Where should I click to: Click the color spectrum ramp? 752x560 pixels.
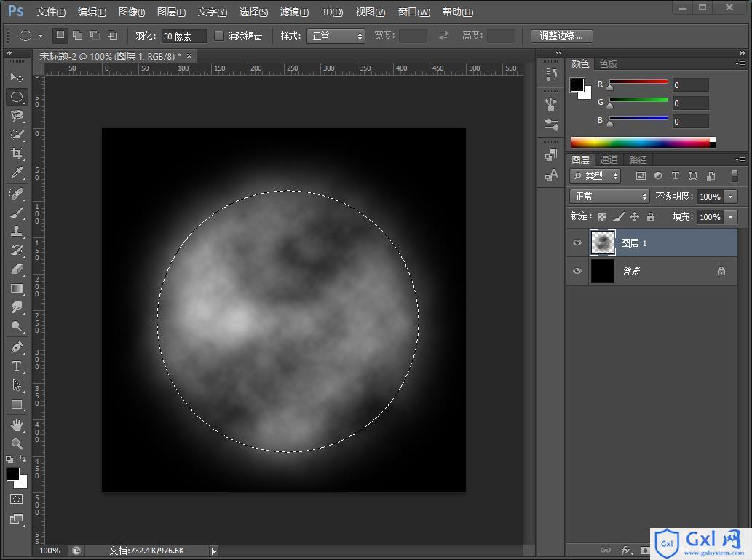tap(643, 142)
